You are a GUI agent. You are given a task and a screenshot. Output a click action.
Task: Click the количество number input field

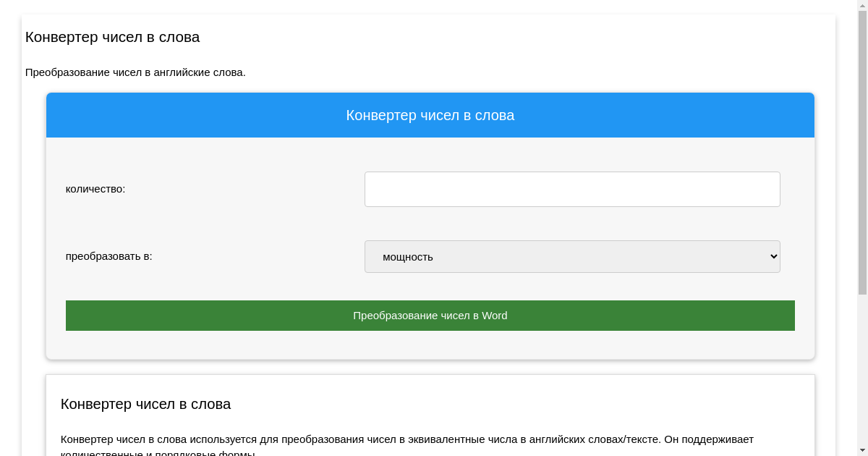(x=571, y=189)
